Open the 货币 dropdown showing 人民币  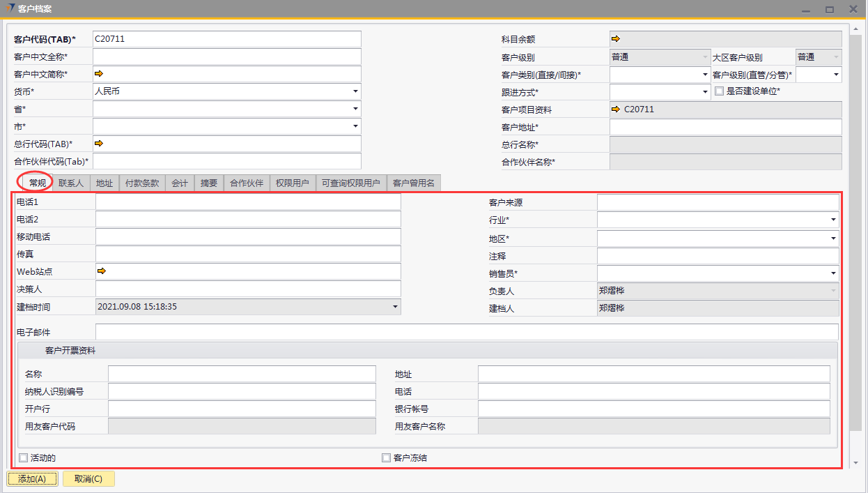coord(355,91)
